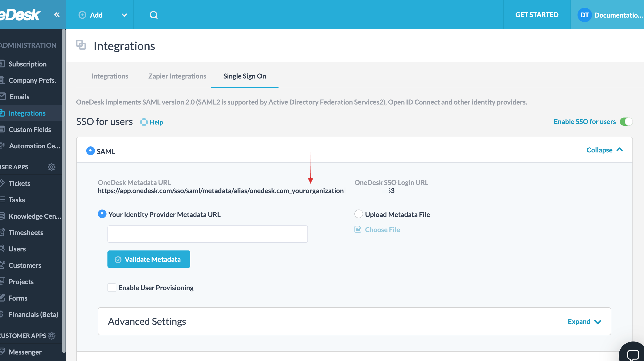The height and width of the screenshot is (361, 644).
Task: Click the Validate Metadata button
Action: [x=149, y=259]
